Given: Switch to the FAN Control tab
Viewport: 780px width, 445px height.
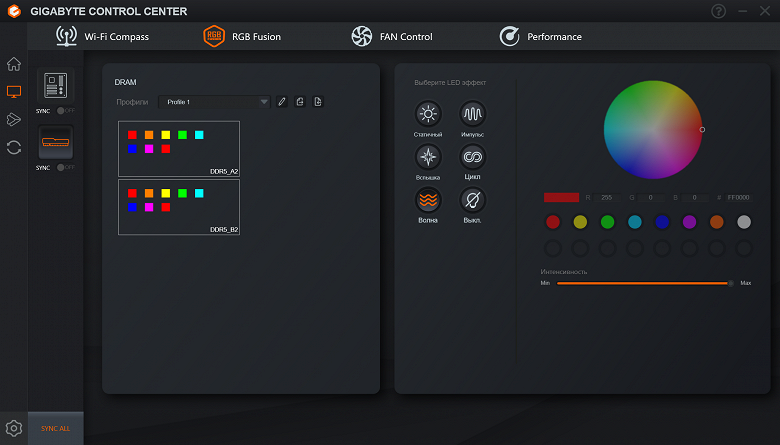Looking at the screenshot, I should point(392,36).
